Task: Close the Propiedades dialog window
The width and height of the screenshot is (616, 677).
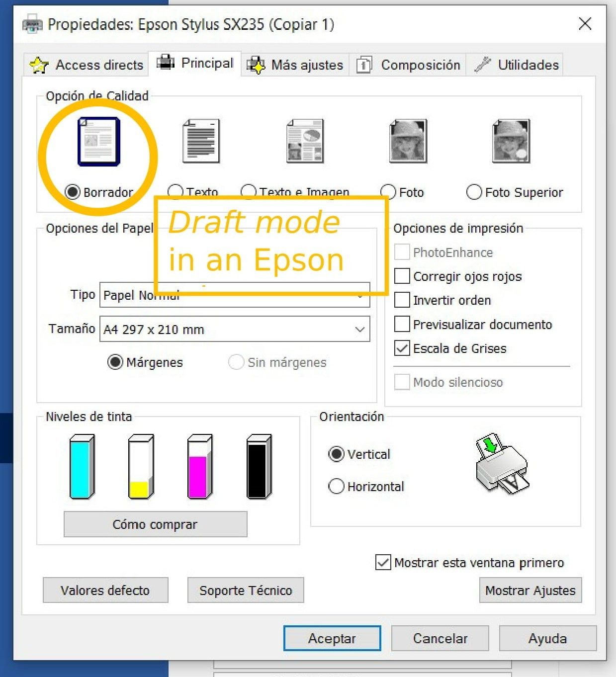Action: [x=585, y=23]
